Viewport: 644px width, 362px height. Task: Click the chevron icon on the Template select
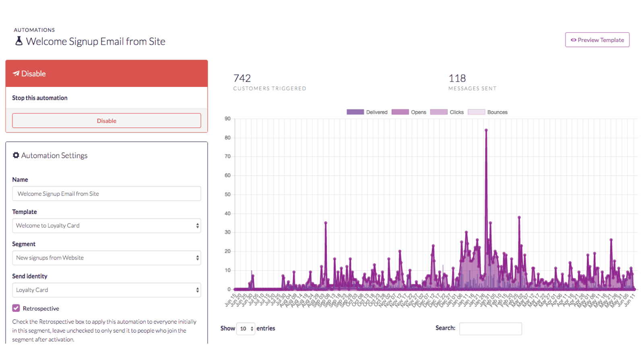197,226
